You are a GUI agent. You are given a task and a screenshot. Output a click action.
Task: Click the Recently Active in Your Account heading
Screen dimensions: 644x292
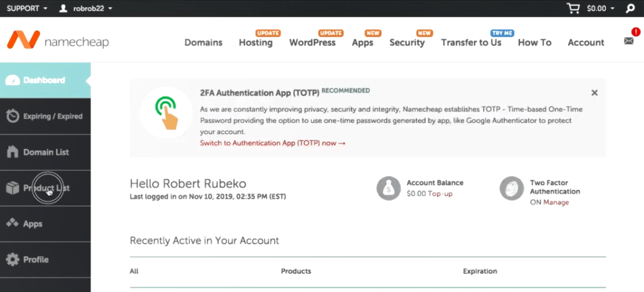point(204,240)
